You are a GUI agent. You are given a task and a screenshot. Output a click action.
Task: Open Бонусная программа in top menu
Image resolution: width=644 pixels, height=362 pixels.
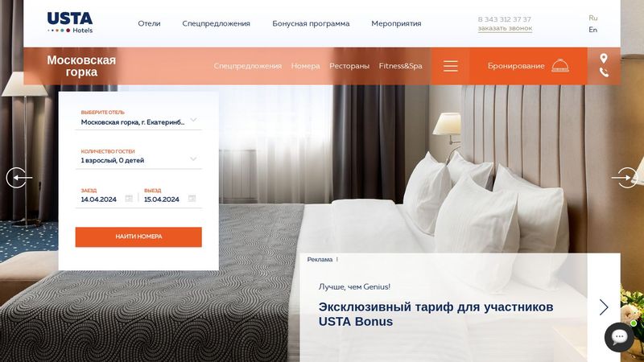click(x=311, y=24)
